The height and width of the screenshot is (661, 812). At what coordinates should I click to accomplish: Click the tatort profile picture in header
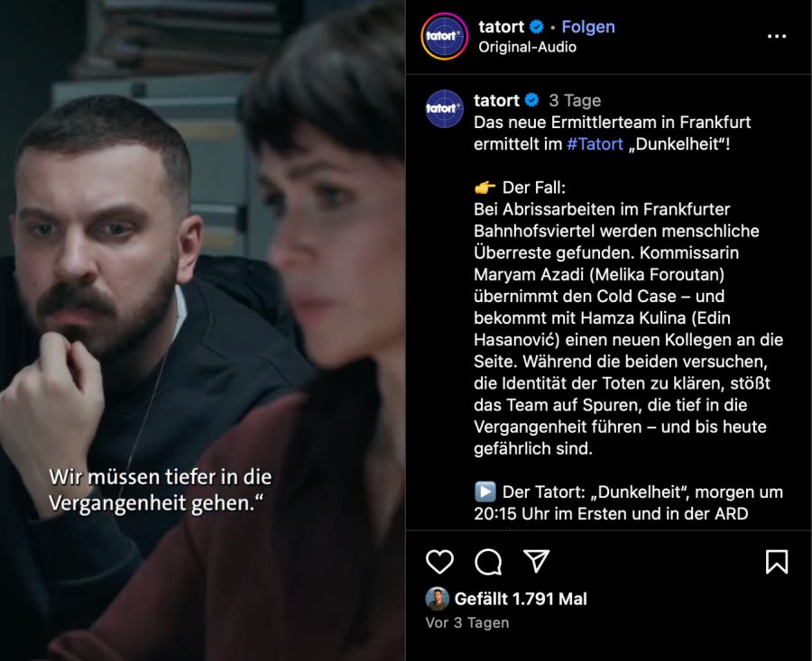(444, 36)
